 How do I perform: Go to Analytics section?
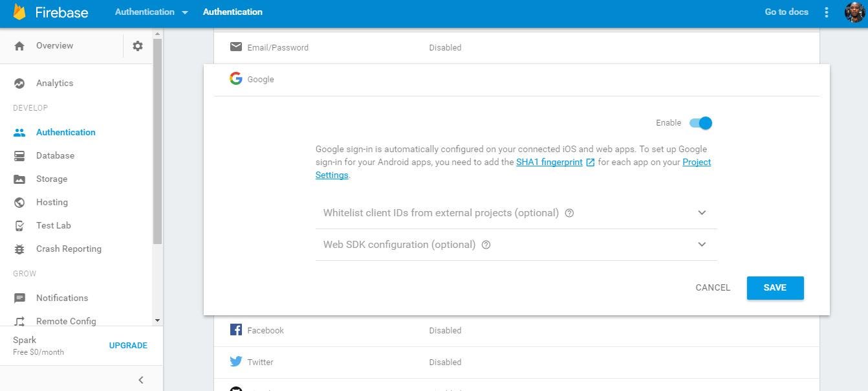pyautogui.click(x=54, y=83)
